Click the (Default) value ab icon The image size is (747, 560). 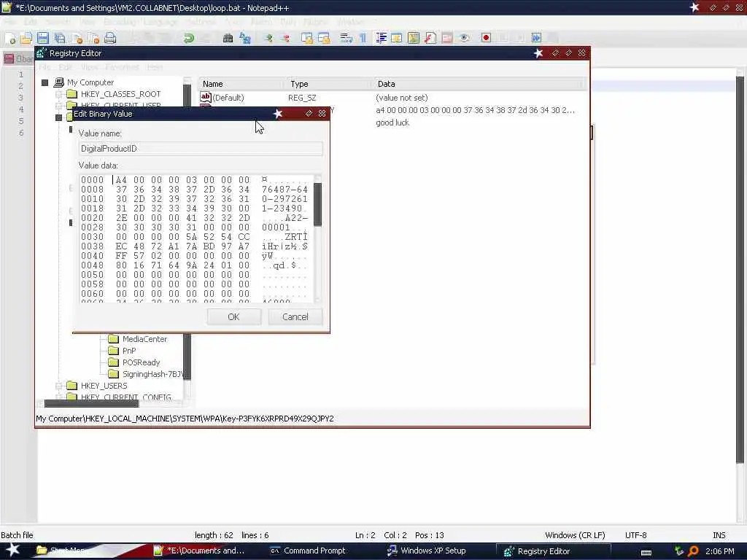[x=205, y=97]
